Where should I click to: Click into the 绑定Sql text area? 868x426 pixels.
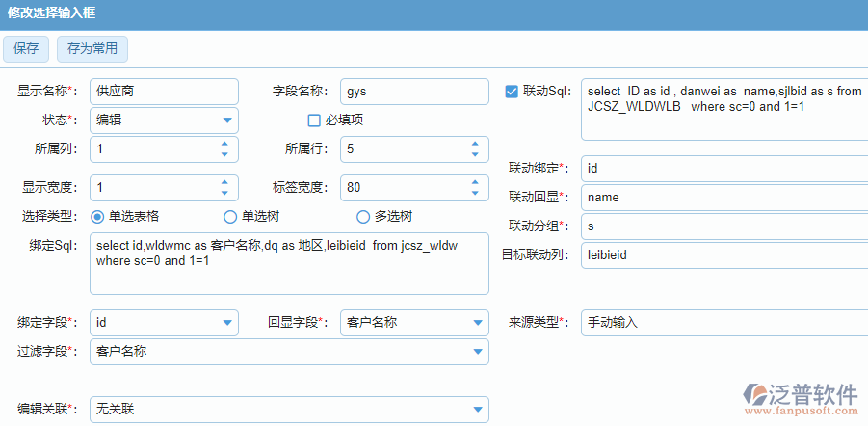289,262
